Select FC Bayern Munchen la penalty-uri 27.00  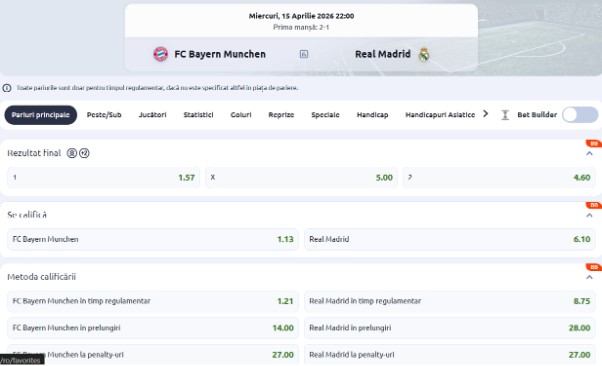pyautogui.click(x=153, y=355)
